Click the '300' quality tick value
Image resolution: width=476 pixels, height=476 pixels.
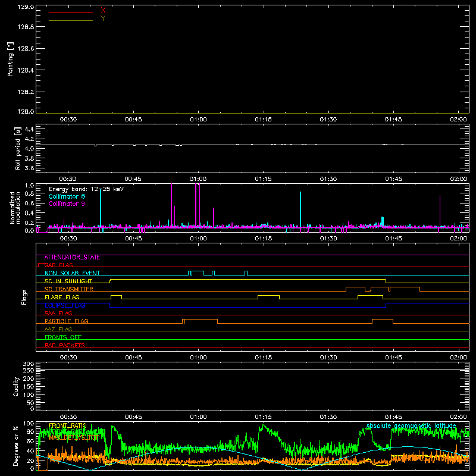(29, 364)
